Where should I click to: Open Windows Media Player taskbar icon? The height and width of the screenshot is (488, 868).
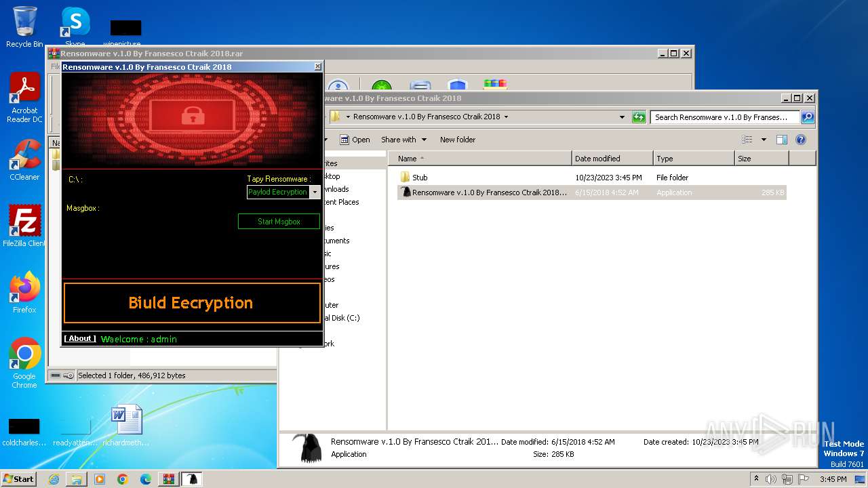coord(100,479)
